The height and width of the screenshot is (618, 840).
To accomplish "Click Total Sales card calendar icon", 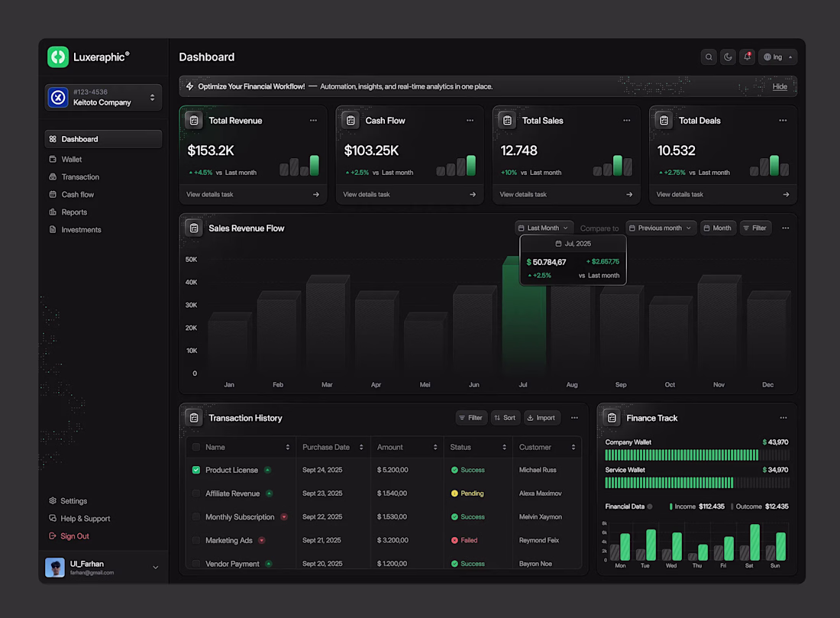I will (507, 121).
